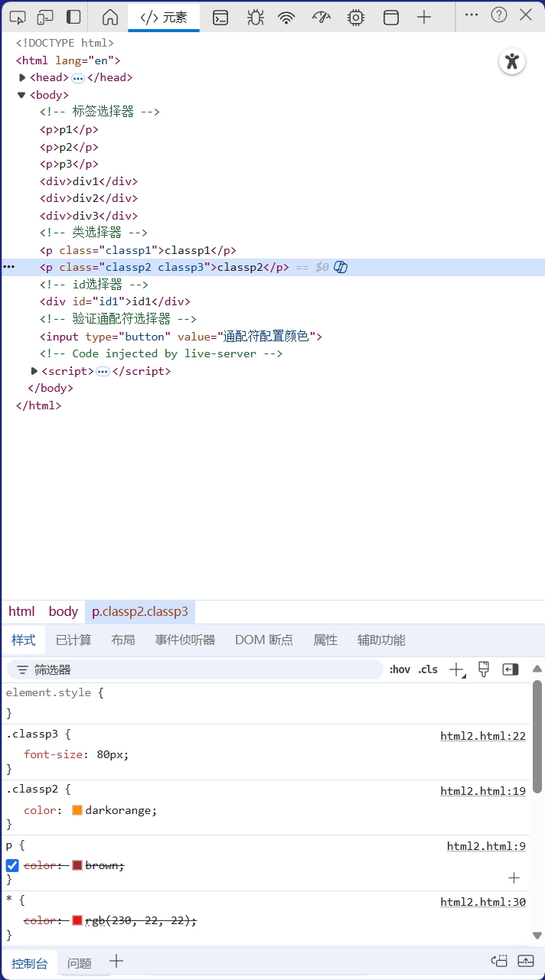Toggle :hov element state panel
The image size is (545, 980).
[x=400, y=669]
